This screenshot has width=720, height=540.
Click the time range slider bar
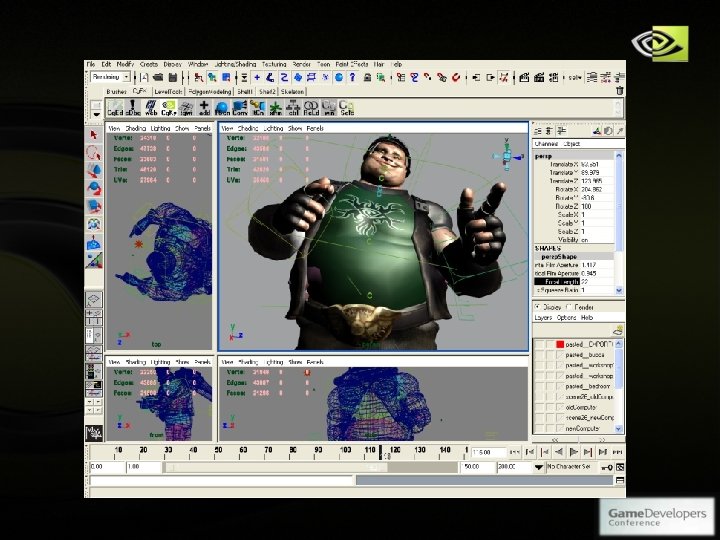coord(276,467)
